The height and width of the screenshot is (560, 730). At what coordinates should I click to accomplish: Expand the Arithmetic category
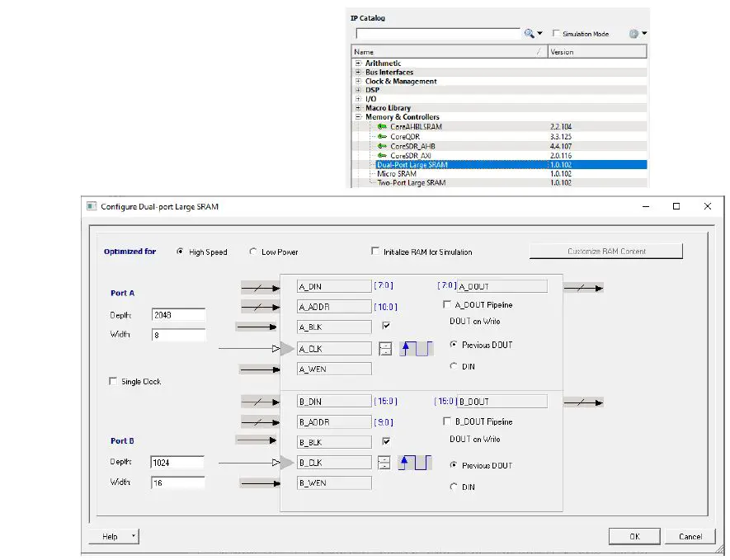coord(359,64)
